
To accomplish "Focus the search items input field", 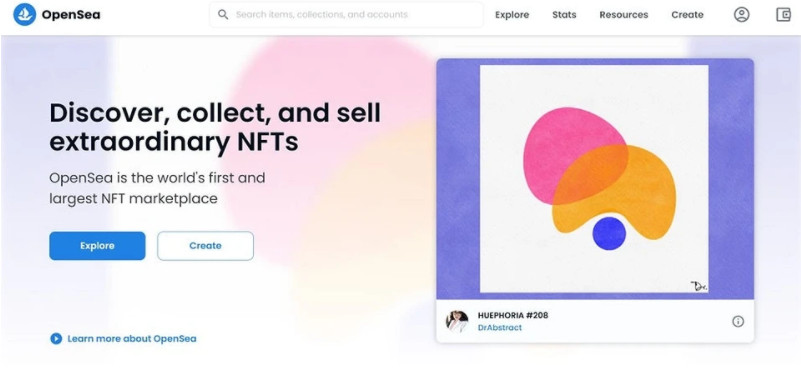I will [346, 14].
